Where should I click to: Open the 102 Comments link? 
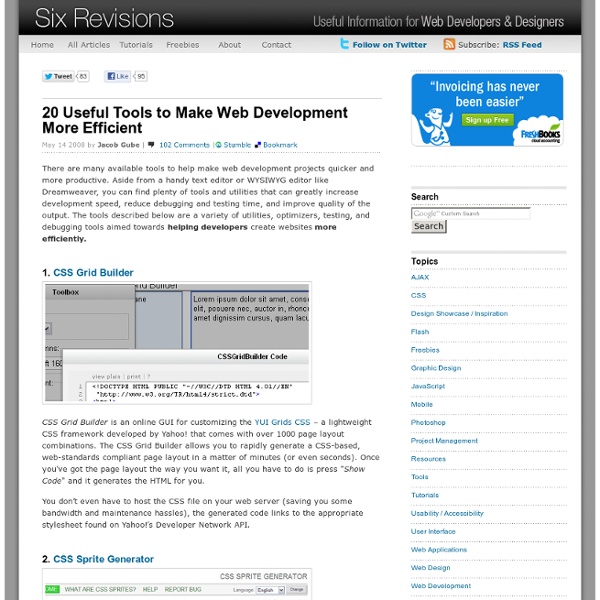tap(184, 145)
